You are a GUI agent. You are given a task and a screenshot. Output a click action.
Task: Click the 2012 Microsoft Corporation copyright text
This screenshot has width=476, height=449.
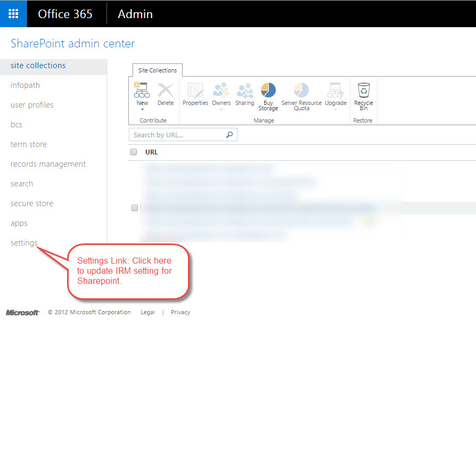(89, 313)
